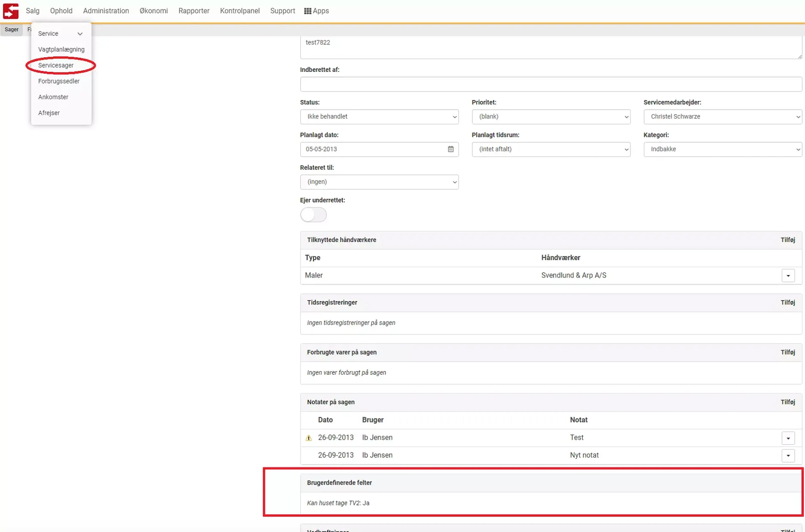Viewport: 805px width, 532px height.
Task: Click the Indberettet af text field
Action: 550,84
